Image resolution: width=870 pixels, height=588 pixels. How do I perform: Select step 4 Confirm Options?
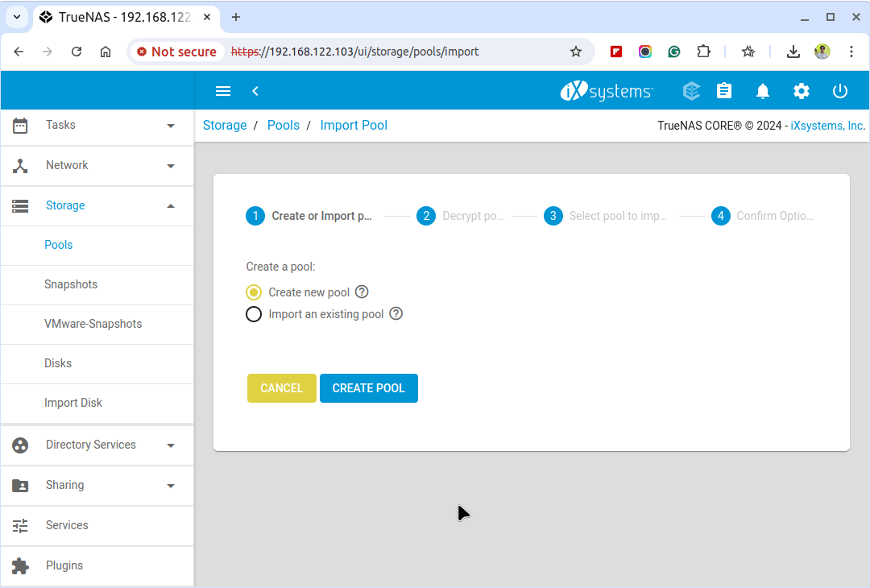coord(762,216)
